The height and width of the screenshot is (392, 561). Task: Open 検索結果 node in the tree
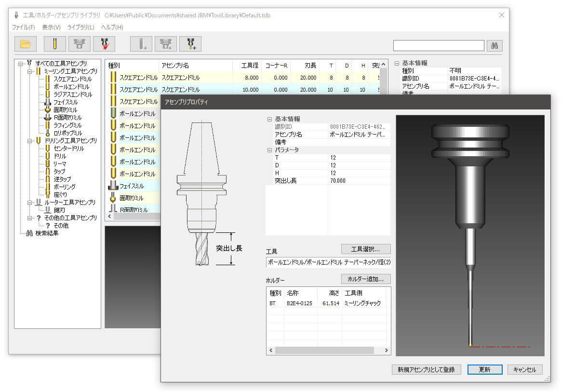[47, 233]
